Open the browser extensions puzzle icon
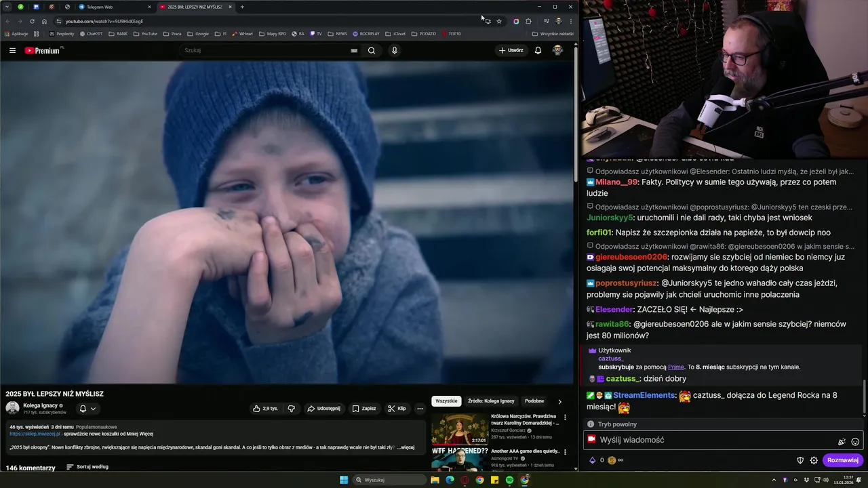The height and width of the screenshot is (488, 868). (x=528, y=21)
